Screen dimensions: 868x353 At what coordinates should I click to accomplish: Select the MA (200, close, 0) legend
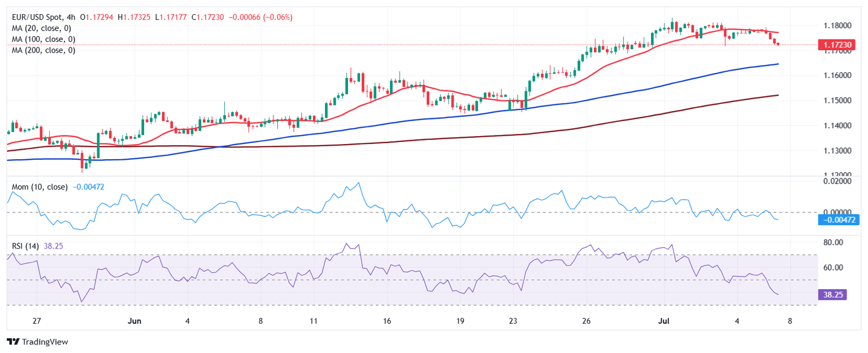tap(45, 50)
